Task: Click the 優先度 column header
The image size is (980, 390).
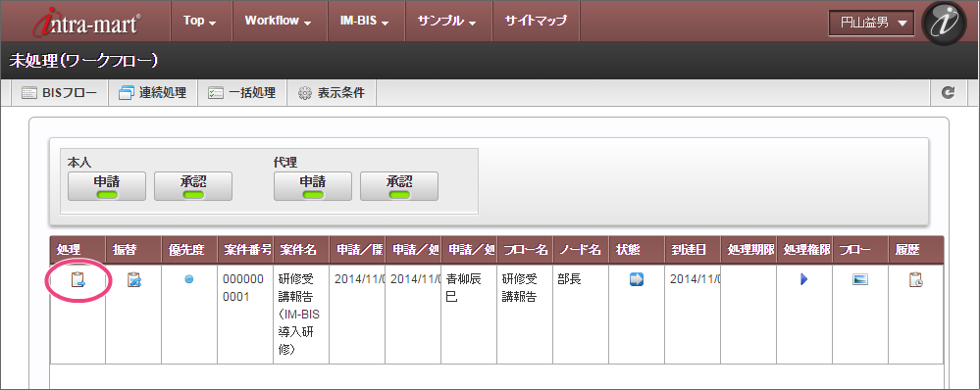Action: coord(189,250)
